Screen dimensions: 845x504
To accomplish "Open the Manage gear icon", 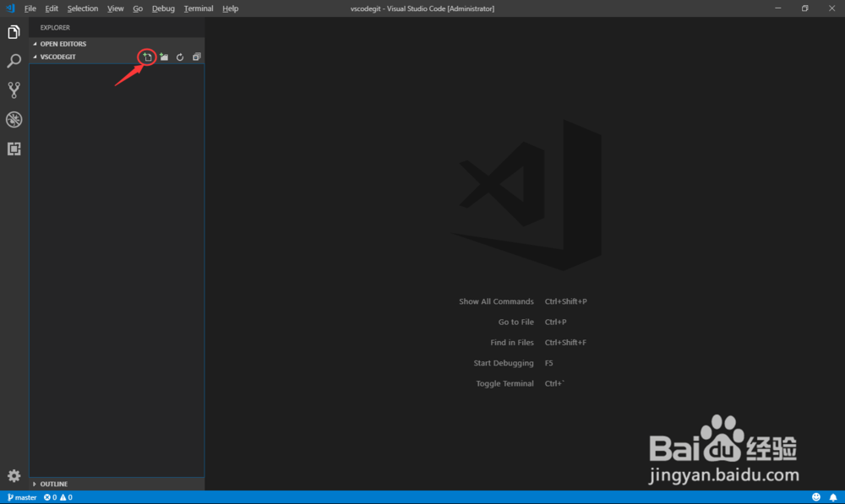I will (x=14, y=476).
